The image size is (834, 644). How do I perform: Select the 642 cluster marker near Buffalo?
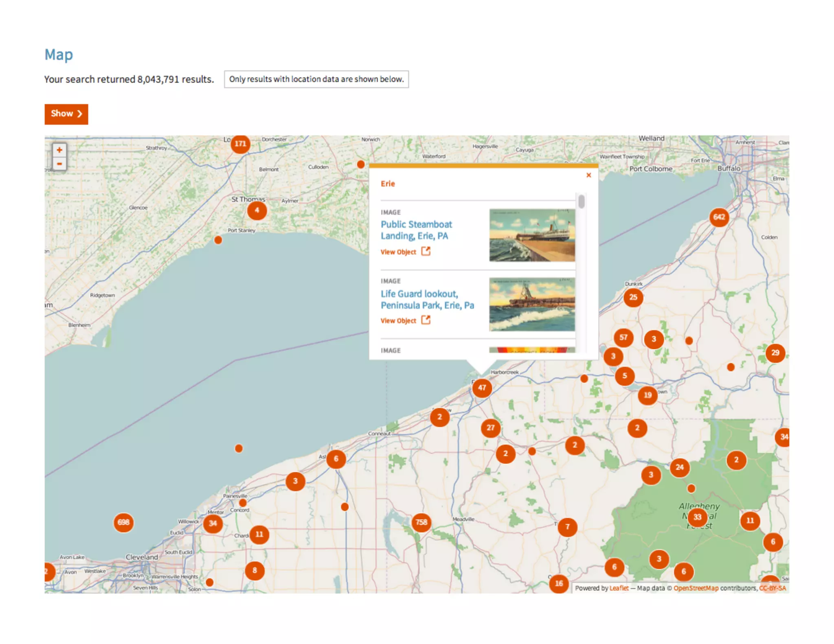point(719,217)
